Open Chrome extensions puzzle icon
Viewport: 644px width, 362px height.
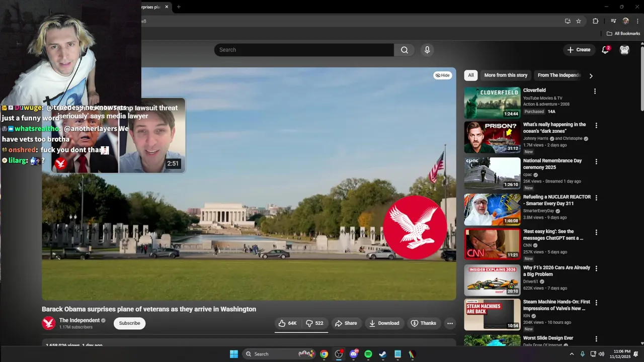(596, 21)
